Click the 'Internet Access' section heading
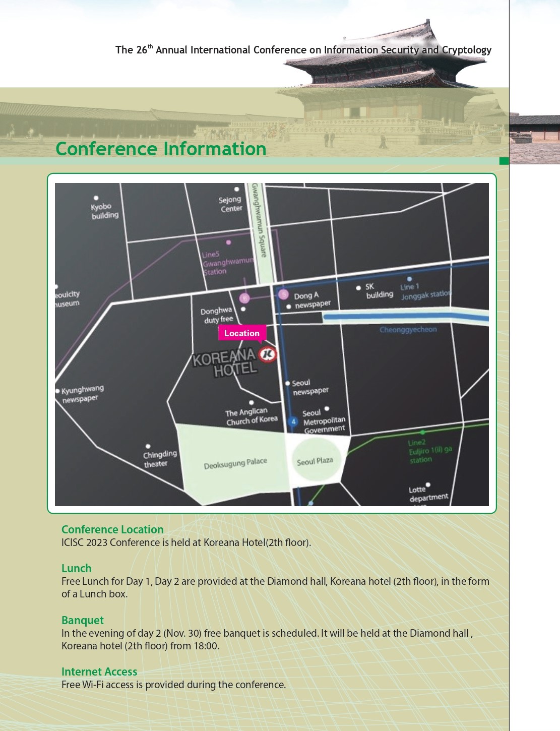560x731 pixels. tap(99, 672)
